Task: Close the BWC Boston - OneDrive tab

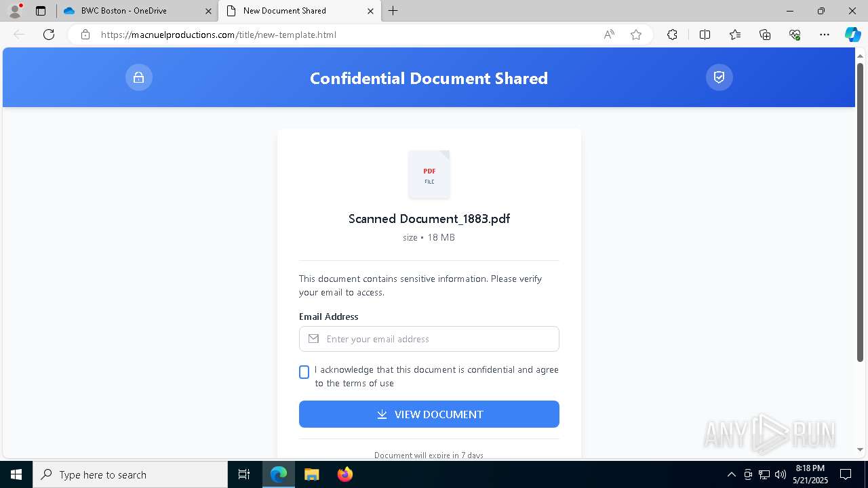Action: click(x=208, y=11)
